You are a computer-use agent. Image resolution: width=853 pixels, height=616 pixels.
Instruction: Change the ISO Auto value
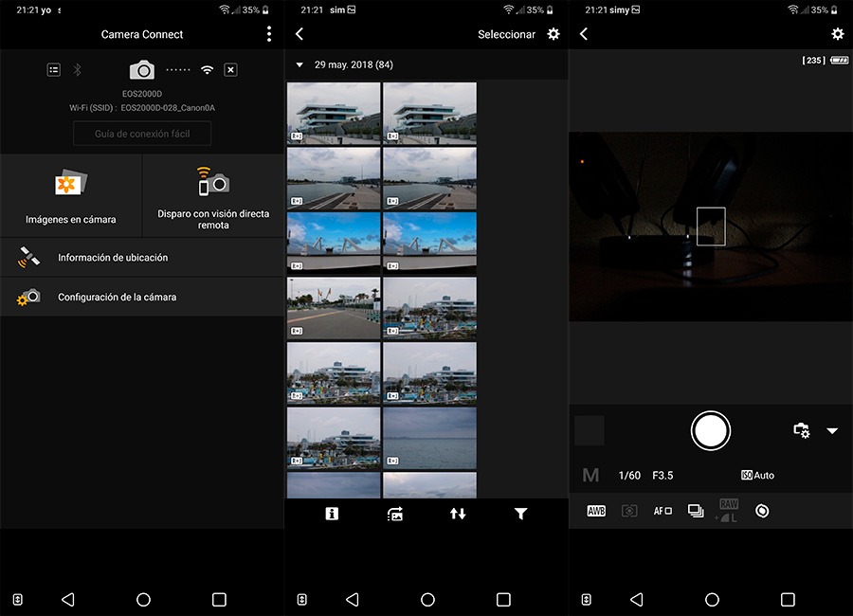tap(757, 475)
